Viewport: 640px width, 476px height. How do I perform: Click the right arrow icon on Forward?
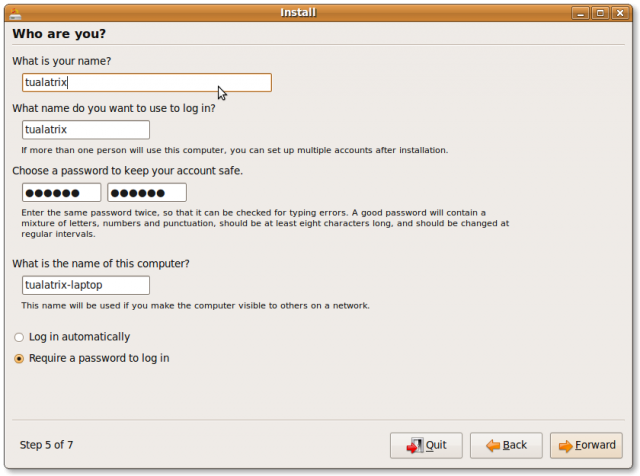tap(565, 445)
